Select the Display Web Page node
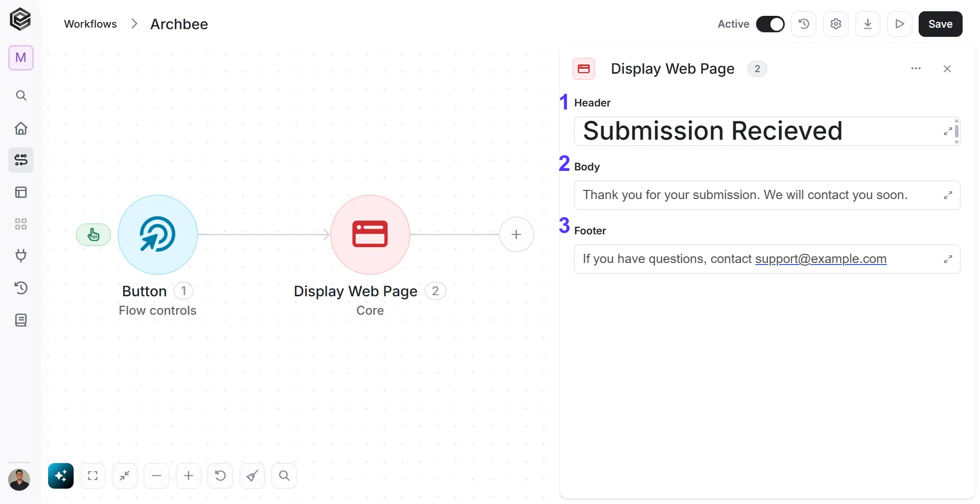Viewport: 980px width, 504px height. point(370,234)
